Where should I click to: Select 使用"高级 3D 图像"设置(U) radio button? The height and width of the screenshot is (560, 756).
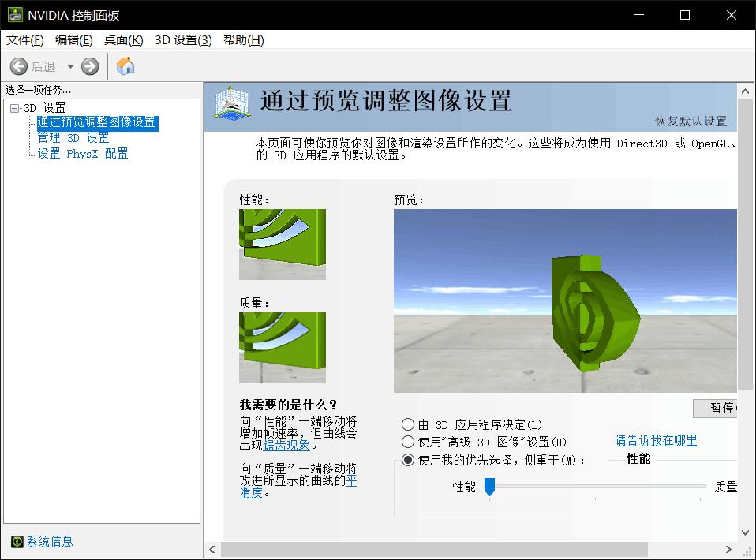coord(408,442)
